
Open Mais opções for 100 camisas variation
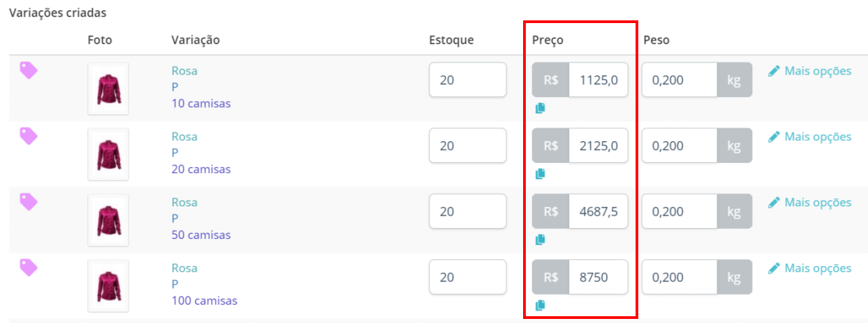810,268
